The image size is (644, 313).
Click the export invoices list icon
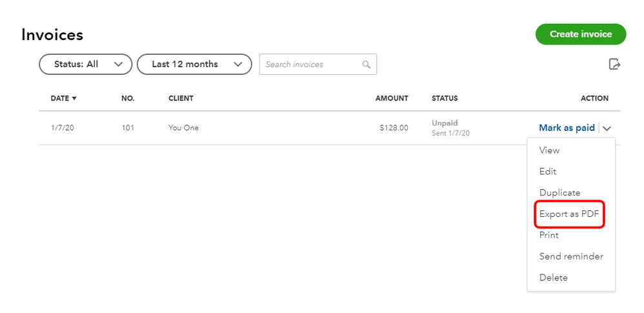coord(614,64)
